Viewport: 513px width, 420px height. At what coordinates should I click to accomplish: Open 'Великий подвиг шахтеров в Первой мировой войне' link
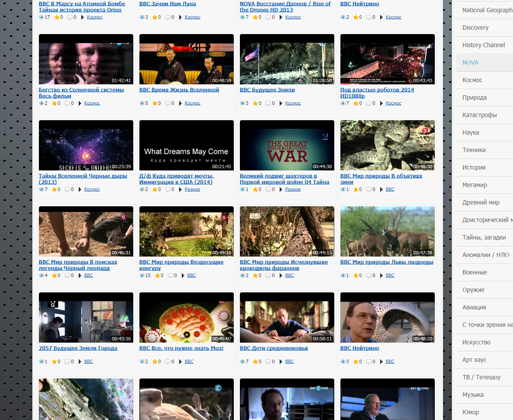click(284, 179)
